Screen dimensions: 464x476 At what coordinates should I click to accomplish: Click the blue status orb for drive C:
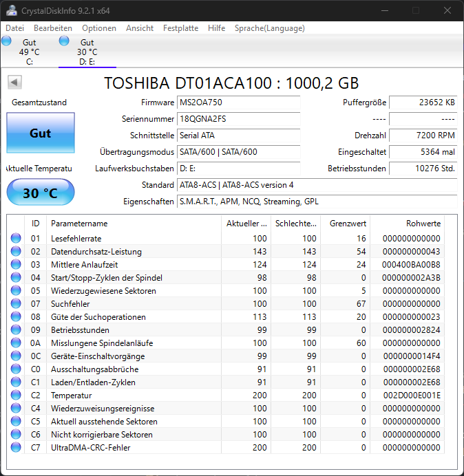pyautogui.click(x=6, y=41)
